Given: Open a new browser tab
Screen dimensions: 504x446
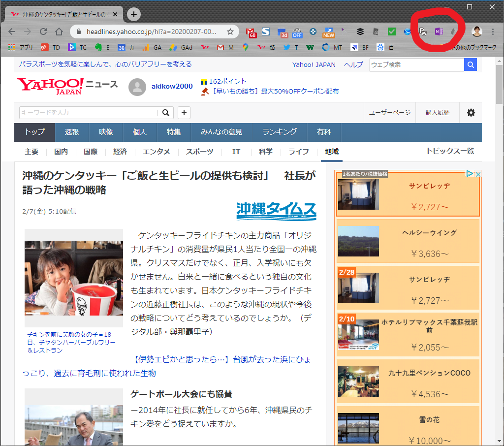Looking at the screenshot, I should tap(133, 14).
